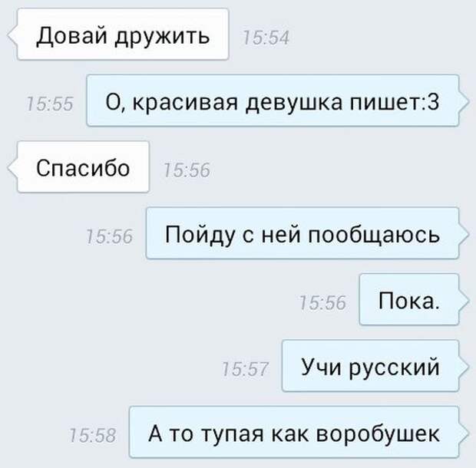This screenshot has height=468, width=476.
Task: Click the 15:57 timestamp
Action: (245, 369)
